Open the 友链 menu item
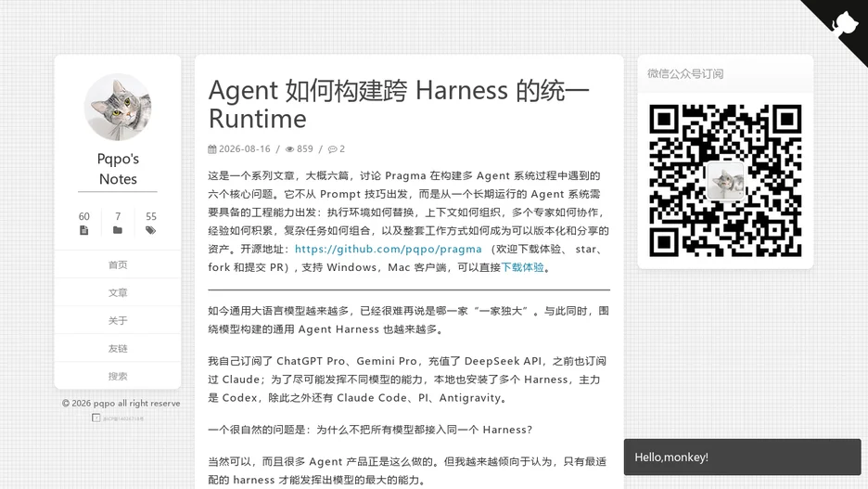The height and width of the screenshot is (489, 868). click(118, 348)
